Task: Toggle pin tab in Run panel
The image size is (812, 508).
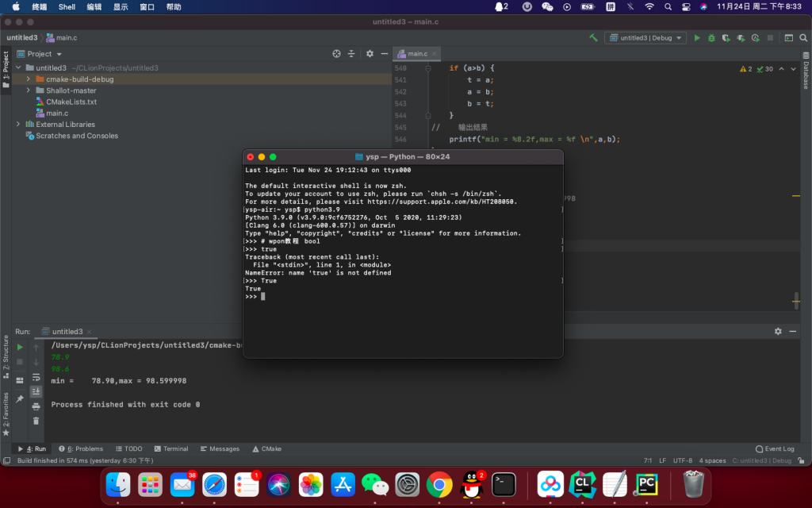Action: 20,398
